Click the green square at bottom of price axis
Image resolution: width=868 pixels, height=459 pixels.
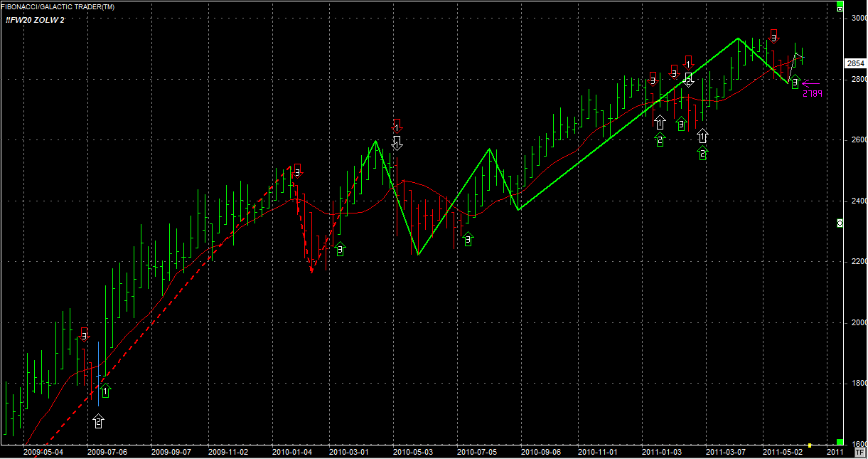coord(840,442)
